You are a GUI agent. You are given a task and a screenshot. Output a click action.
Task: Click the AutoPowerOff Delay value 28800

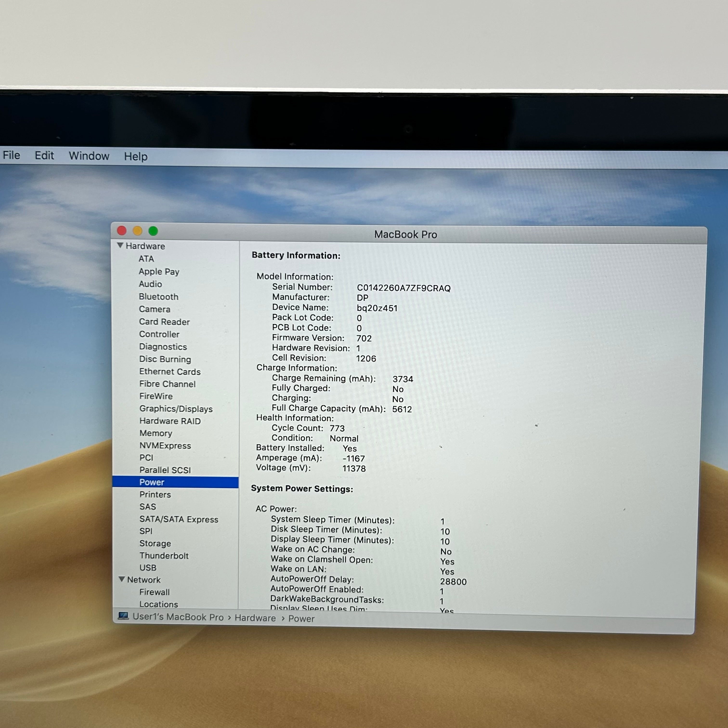tap(453, 582)
